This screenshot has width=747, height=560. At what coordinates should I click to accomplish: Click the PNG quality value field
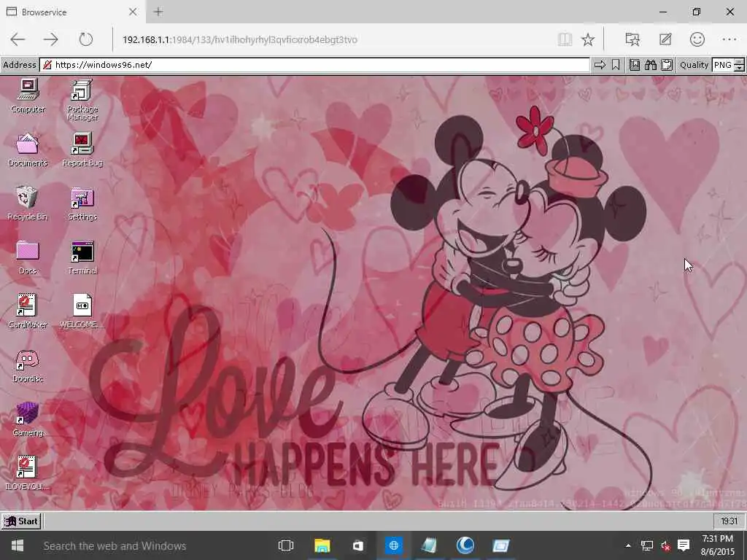click(723, 65)
